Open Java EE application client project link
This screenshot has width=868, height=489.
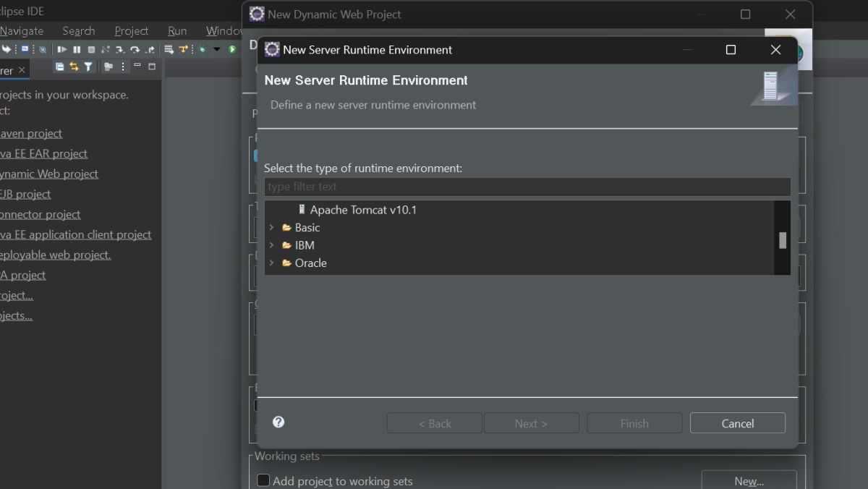76,235
